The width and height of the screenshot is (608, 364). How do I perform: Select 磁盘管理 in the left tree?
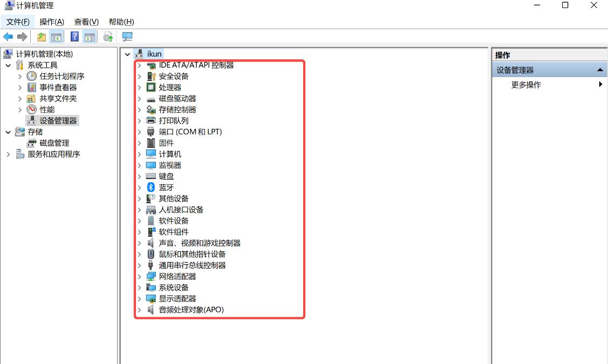click(x=54, y=143)
